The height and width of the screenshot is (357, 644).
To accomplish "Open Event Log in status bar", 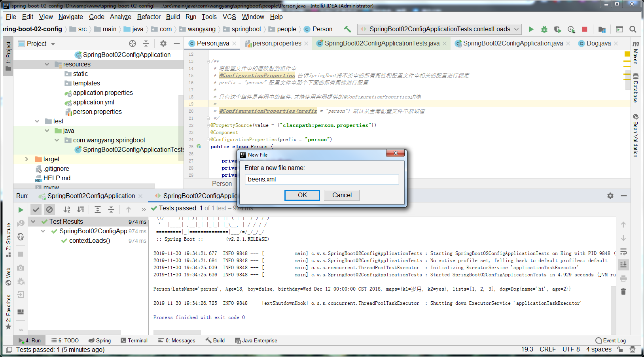I will 611,340.
